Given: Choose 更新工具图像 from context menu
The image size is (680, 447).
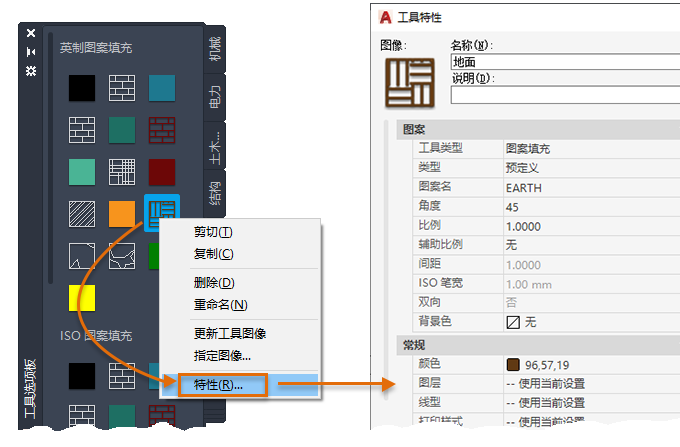Looking at the screenshot, I should click(240, 334).
